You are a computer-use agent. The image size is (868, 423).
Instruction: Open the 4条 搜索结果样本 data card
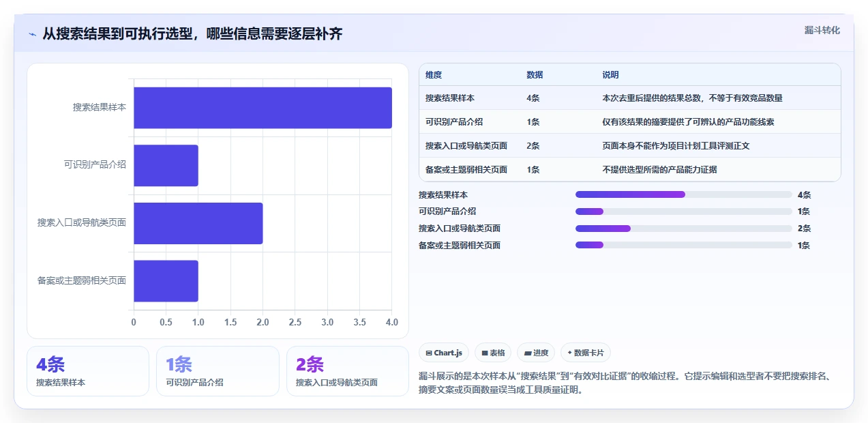pyautogui.click(x=88, y=371)
